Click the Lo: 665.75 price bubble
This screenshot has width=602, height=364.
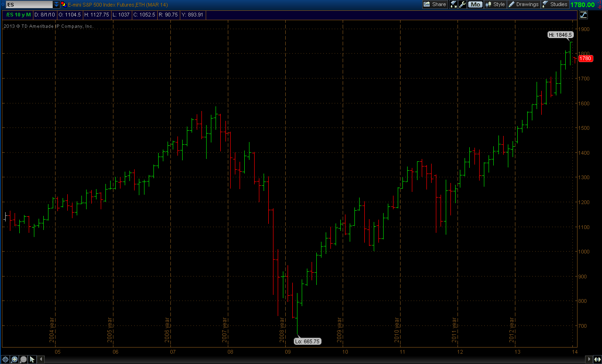[307, 341]
